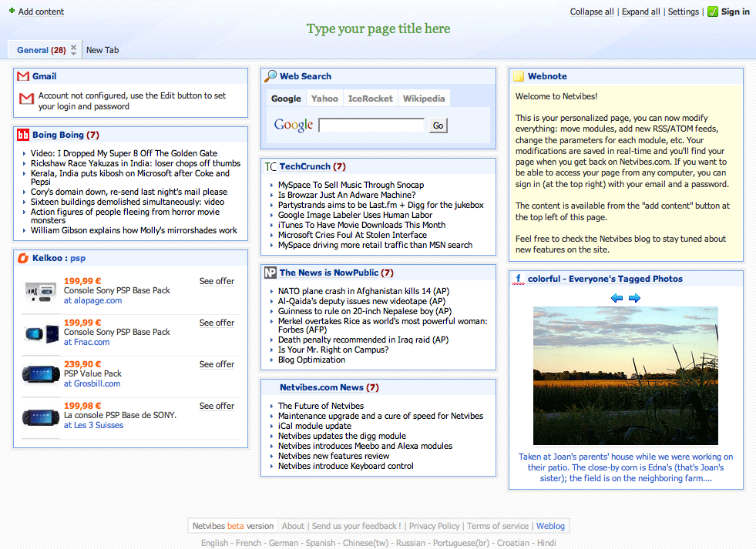Open the Settings link

coord(684,12)
